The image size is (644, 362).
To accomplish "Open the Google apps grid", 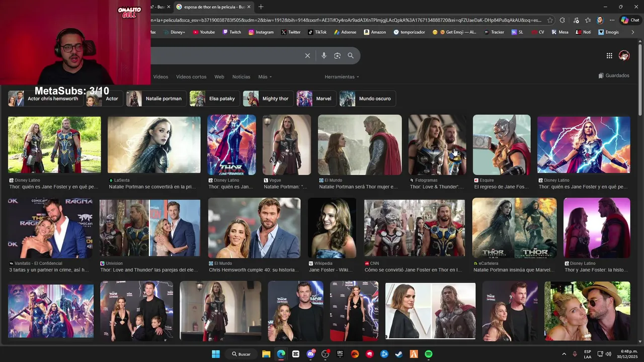I will [x=609, y=56].
